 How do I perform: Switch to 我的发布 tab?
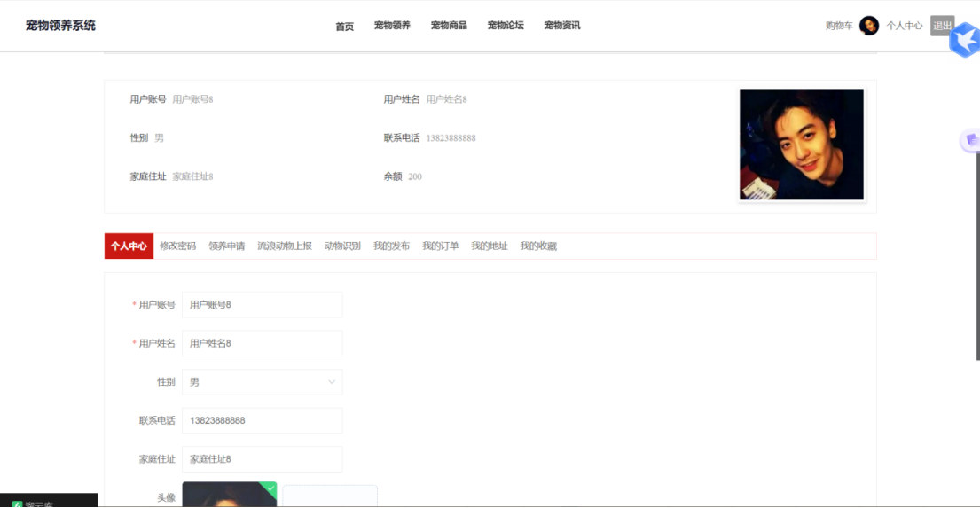391,246
